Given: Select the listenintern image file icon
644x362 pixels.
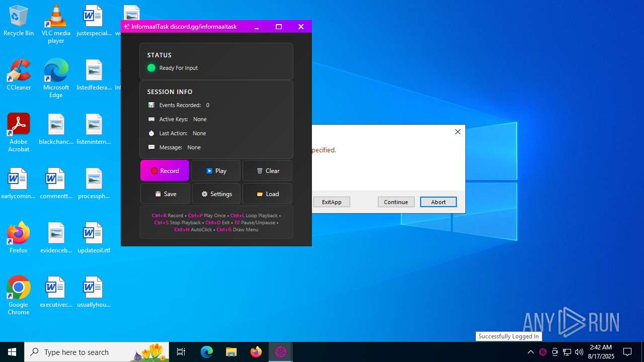Looking at the screenshot, I should tap(94, 129).
